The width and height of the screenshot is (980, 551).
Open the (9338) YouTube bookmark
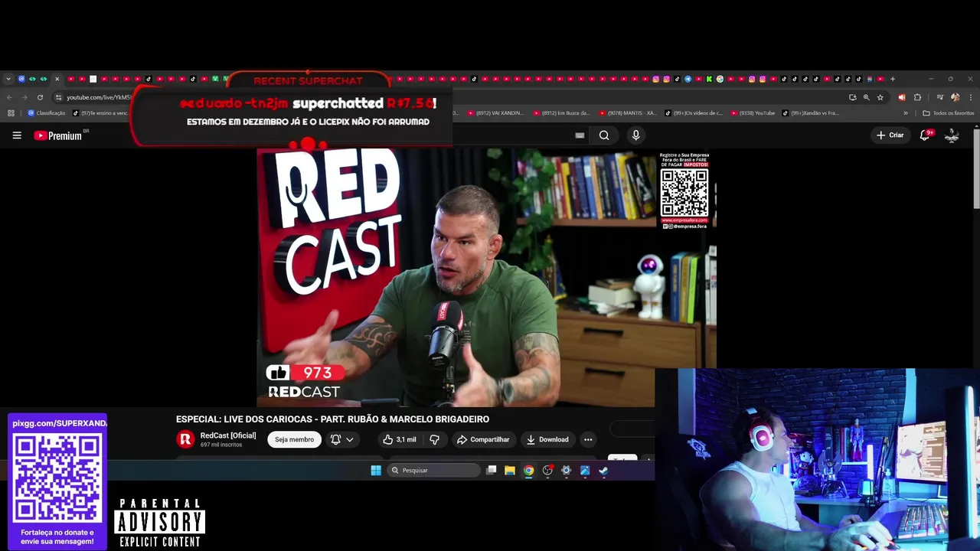click(x=753, y=113)
